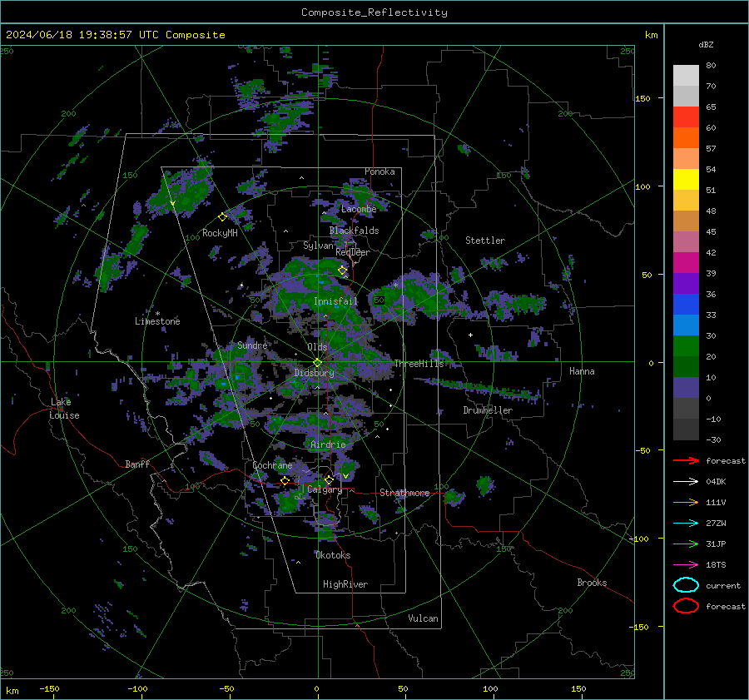Image resolution: width=749 pixels, height=700 pixels.
Task: Click the asterisk marker above Limestone label
Action: (157, 314)
